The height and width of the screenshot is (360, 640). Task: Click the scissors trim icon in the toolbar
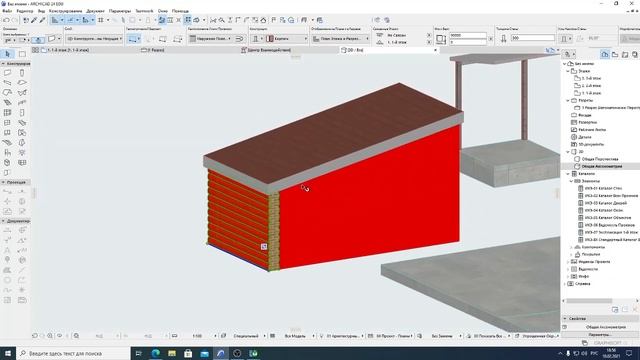pos(213,20)
